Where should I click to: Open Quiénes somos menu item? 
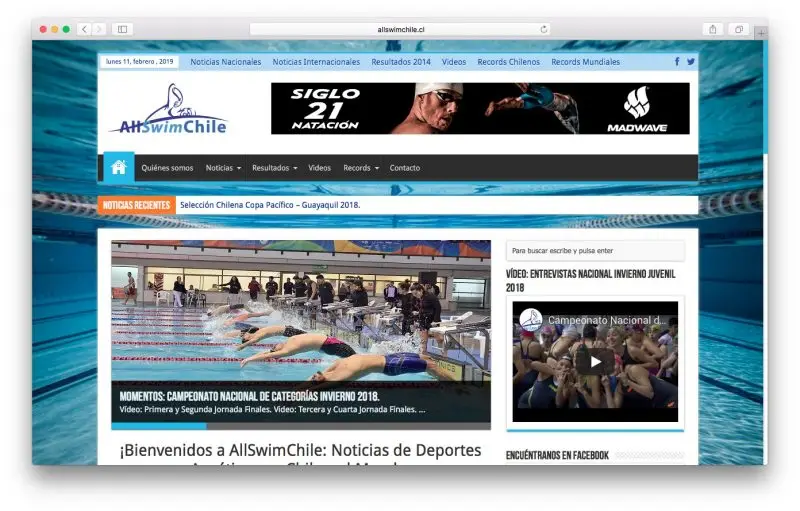tap(167, 168)
